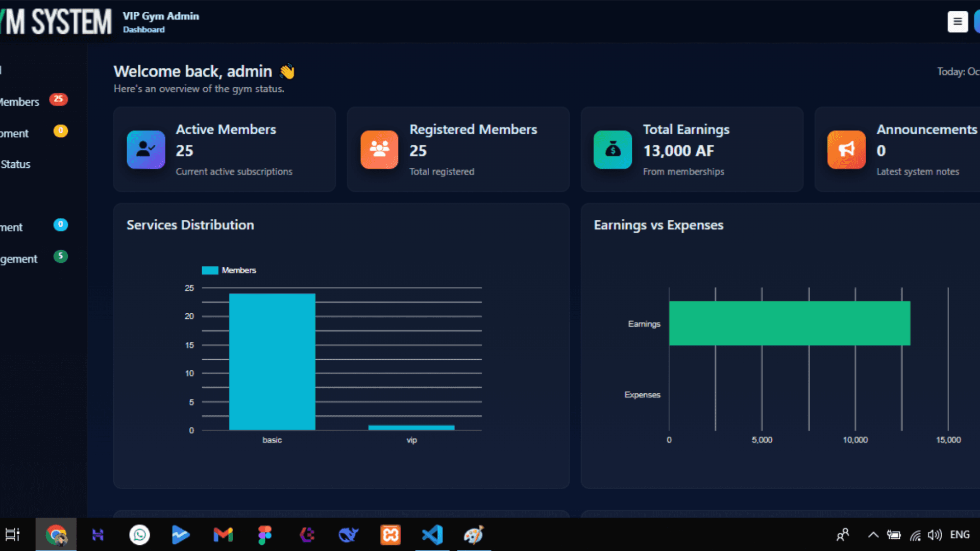980x551 pixels.
Task: Open the Status sidebar item
Action: (x=15, y=164)
